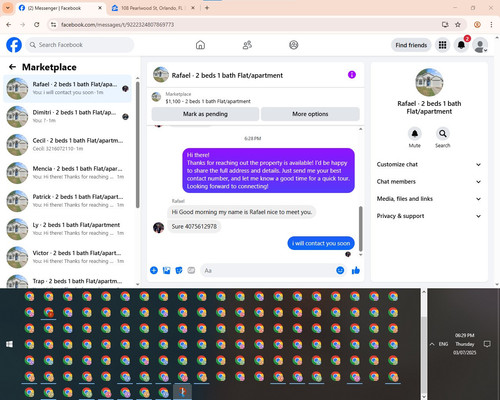Open Cecil conversation in the list
The image size is (500, 400).
(68, 145)
